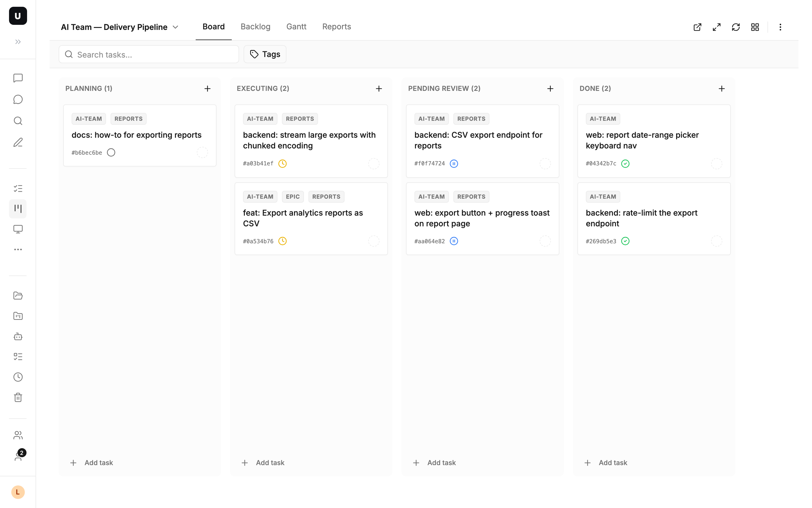The height and width of the screenshot is (508, 812).
Task: Click the L user avatar
Action: [18, 492]
